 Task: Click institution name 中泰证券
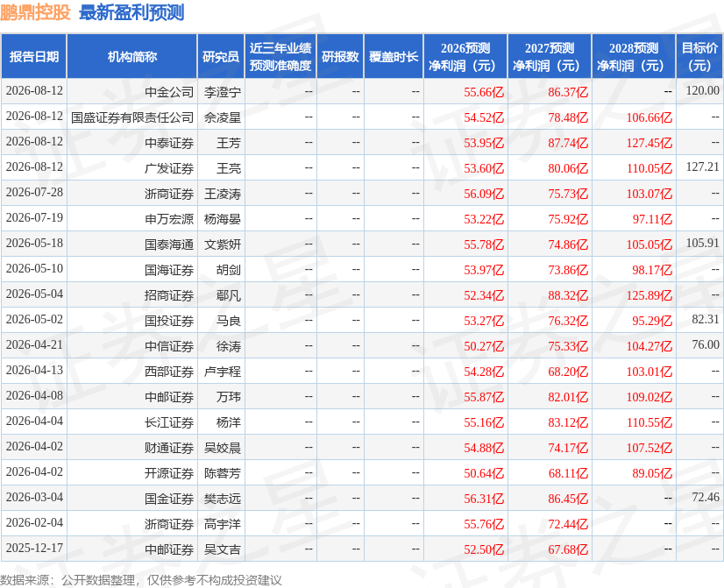(169, 143)
